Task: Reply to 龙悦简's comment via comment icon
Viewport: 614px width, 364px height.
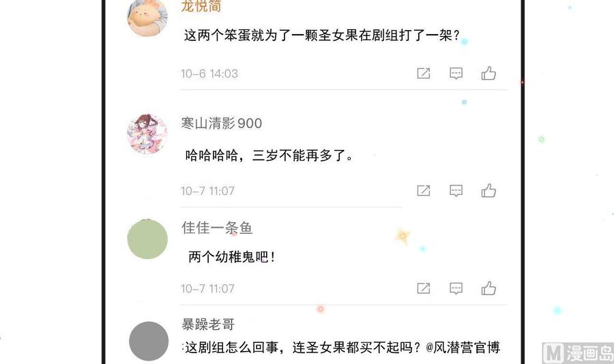Action: [x=456, y=73]
